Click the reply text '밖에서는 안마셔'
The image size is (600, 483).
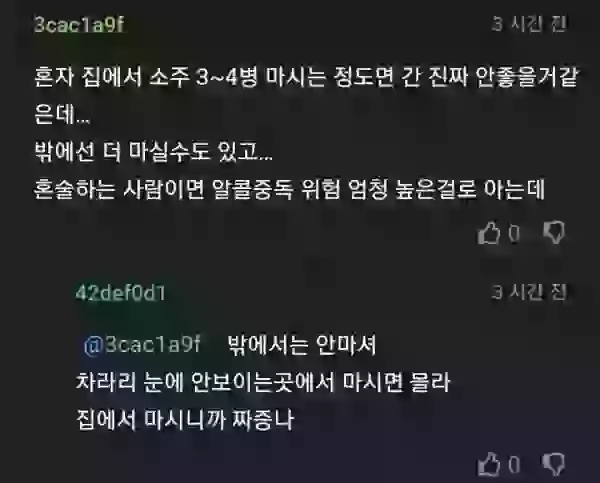[x=302, y=345]
